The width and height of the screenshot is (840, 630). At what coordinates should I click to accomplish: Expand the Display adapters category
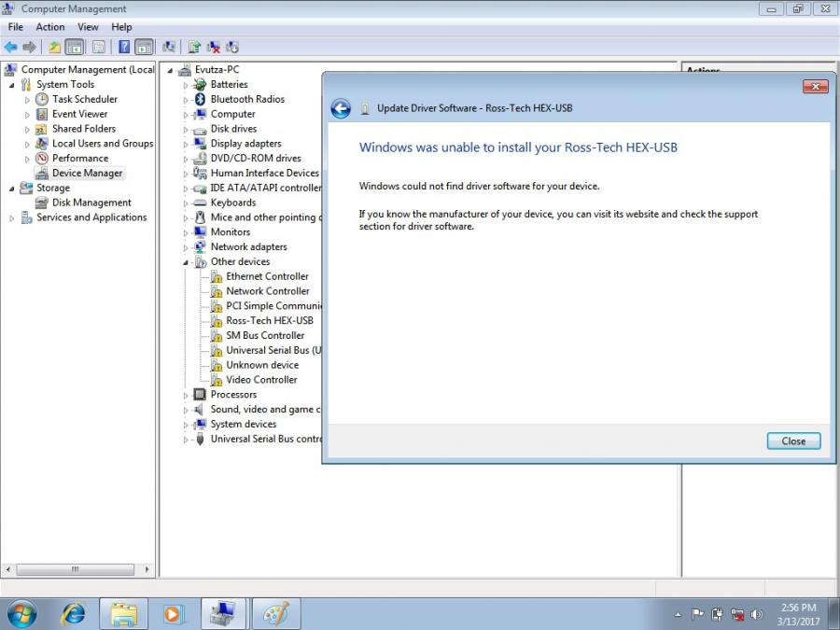(x=184, y=143)
